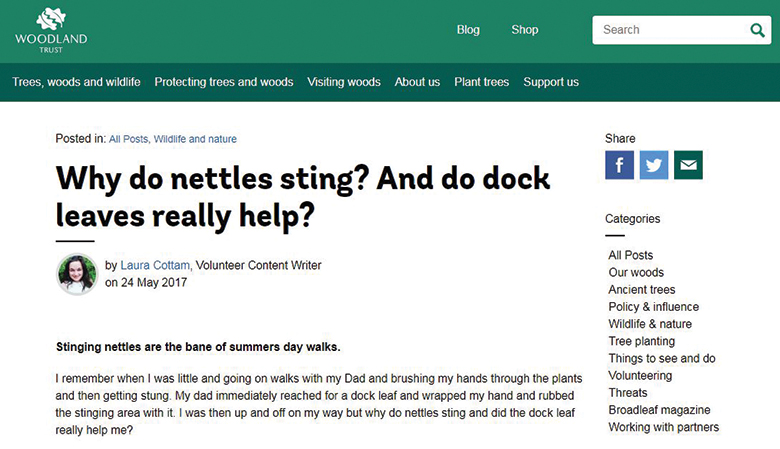
Task: Click the Laura Cottam author link
Action: click(155, 266)
